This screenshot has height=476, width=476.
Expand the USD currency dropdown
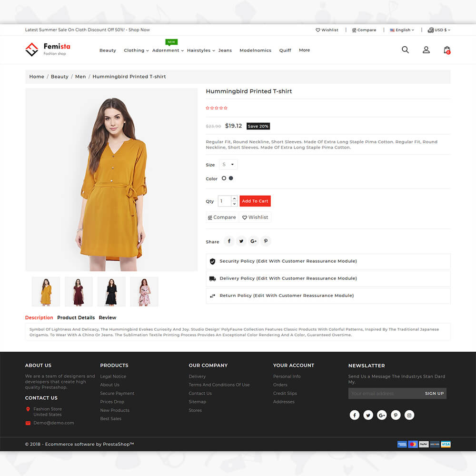tap(439, 30)
